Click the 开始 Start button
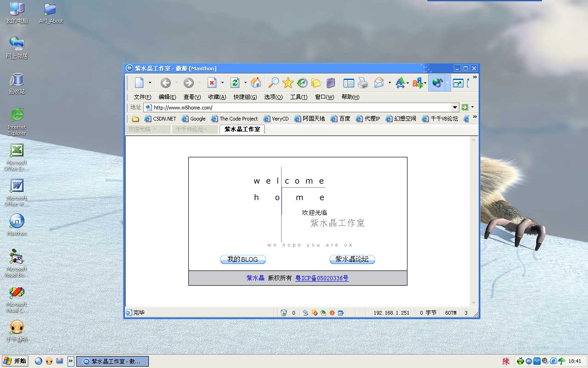Screen dimensions: 588x368 coord(15,361)
